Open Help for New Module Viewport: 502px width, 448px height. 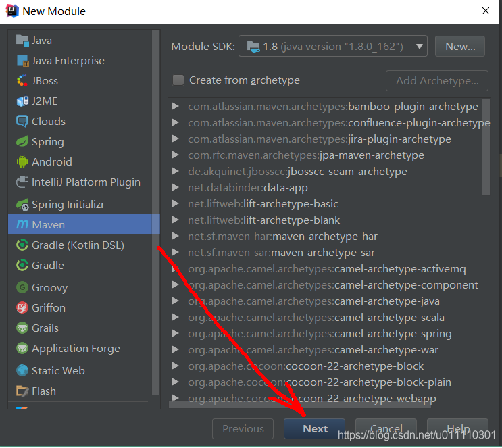pos(458,429)
